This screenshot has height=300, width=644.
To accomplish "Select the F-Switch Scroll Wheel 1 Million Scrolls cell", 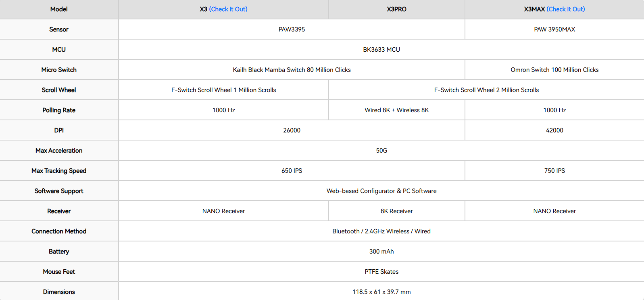I will pos(223,90).
